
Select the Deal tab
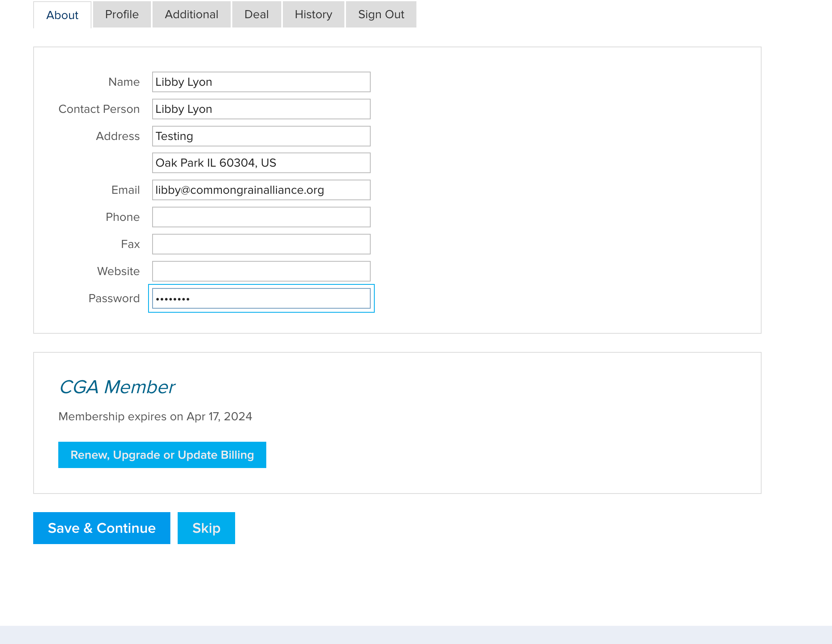257,15
